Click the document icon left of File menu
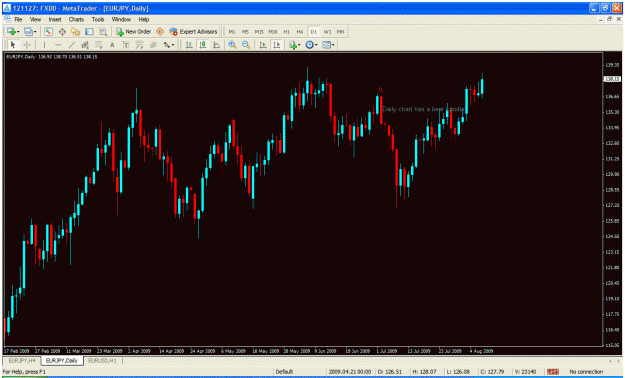Image resolution: width=625 pixels, height=378 pixels. 7,19
